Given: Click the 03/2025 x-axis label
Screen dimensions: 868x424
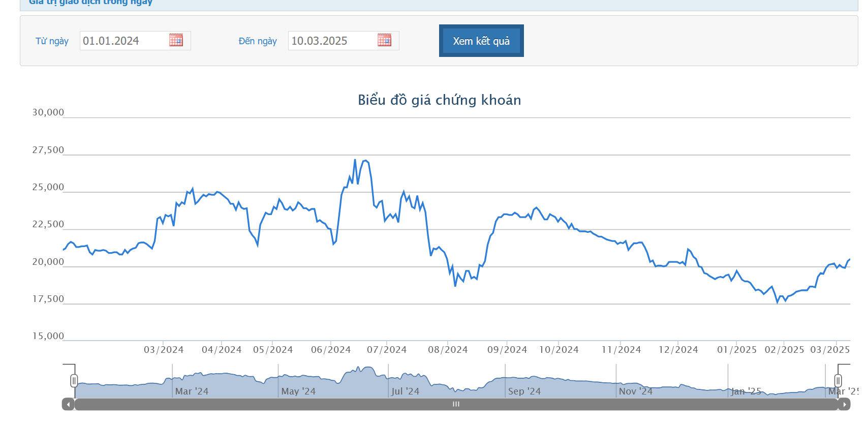Looking at the screenshot, I should [830, 350].
